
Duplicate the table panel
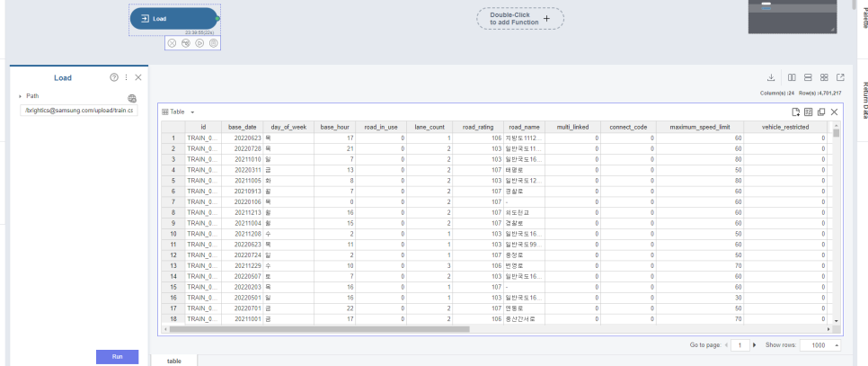821,112
